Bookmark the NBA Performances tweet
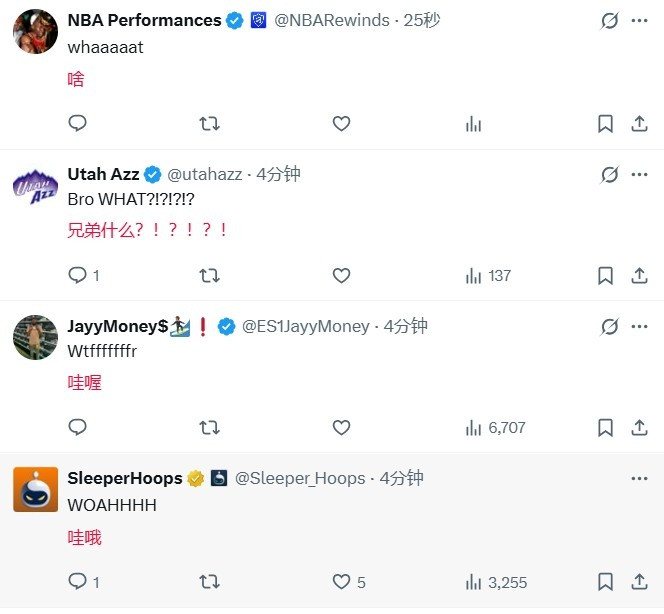This screenshot has height=614, width=664. [x=605, y=123]
